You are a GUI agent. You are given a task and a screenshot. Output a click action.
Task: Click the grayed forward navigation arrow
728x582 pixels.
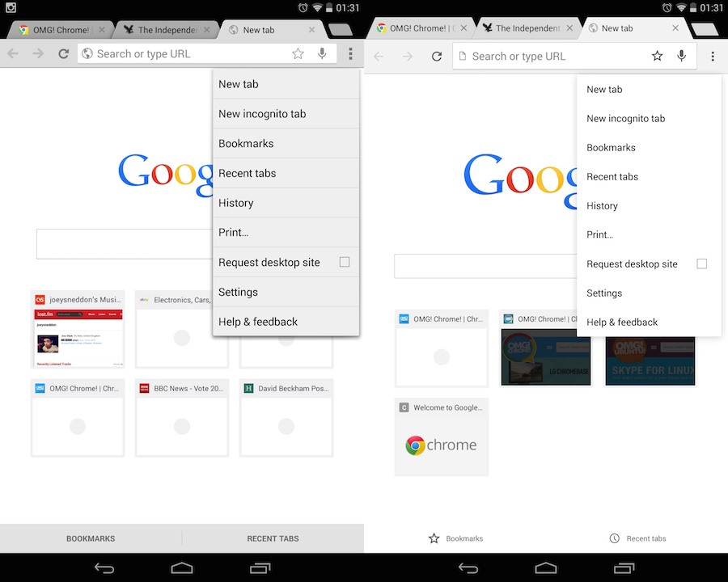click(x=38, y=53)
